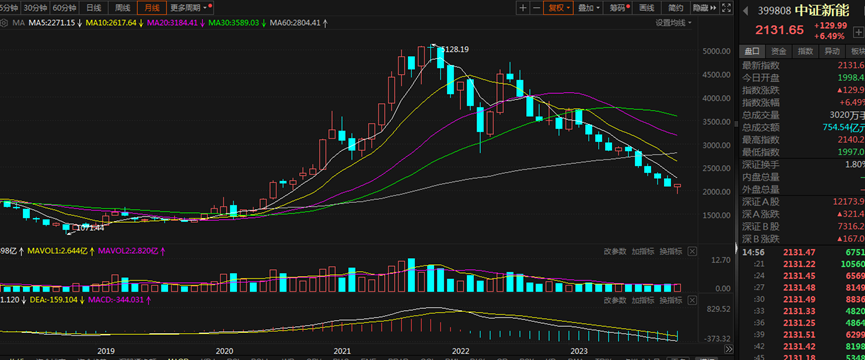
Task: Click 总成交额 row
Action: pos(802,127)
